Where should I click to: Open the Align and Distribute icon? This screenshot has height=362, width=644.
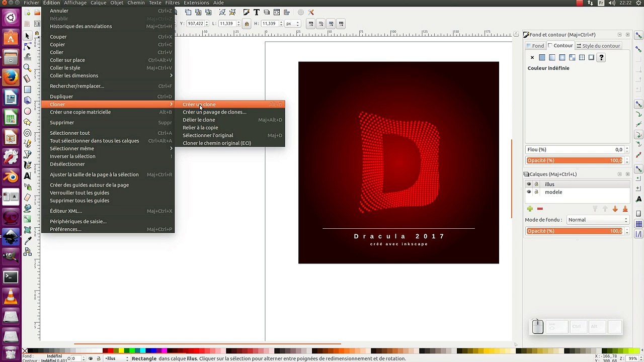coord(286,12)
